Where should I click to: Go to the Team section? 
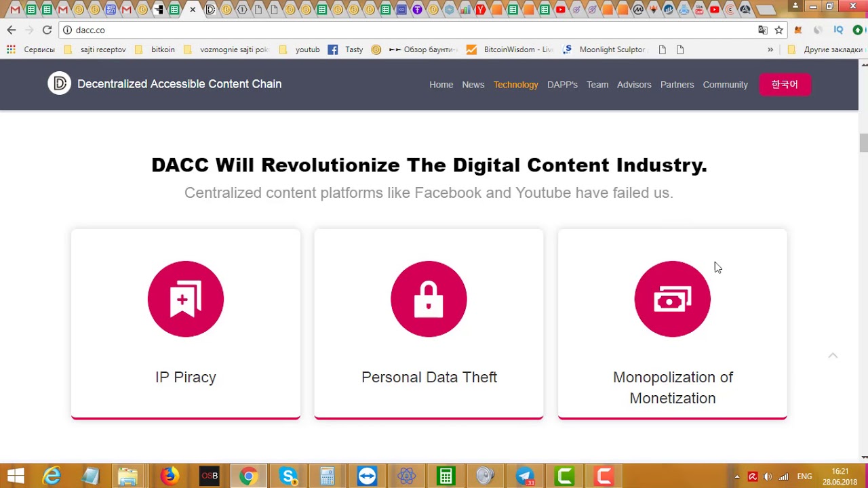click(x=597, y=85)
